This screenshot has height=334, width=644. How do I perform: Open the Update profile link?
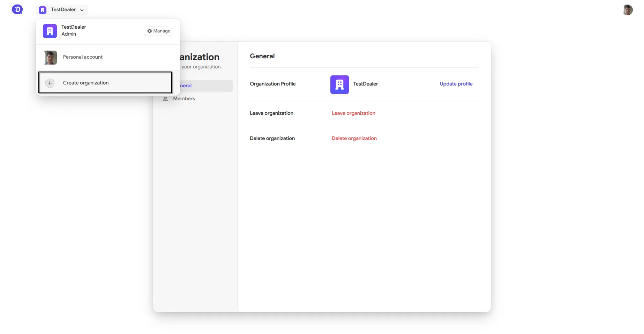(456, 84)
